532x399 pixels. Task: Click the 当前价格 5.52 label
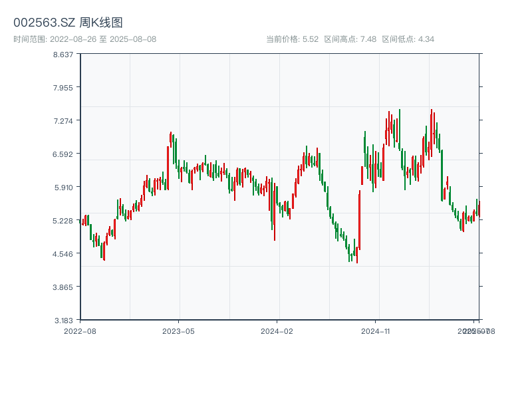292,39
